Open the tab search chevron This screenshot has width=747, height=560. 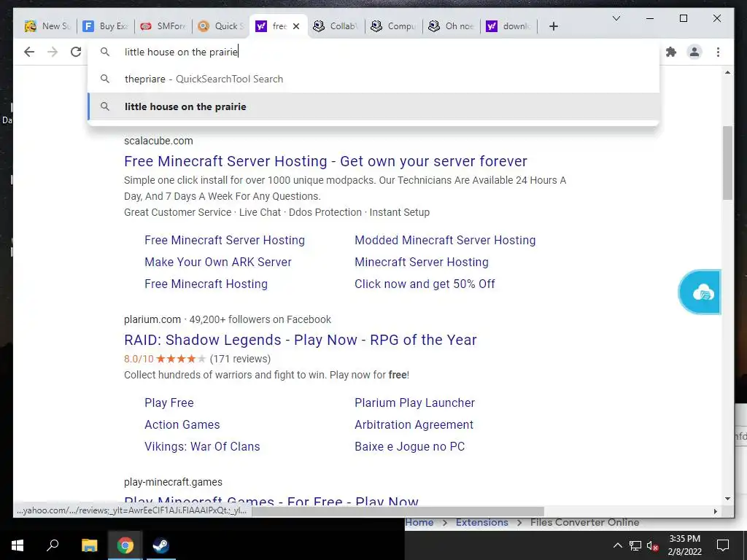pyautogui.click(x=616, y=18)
